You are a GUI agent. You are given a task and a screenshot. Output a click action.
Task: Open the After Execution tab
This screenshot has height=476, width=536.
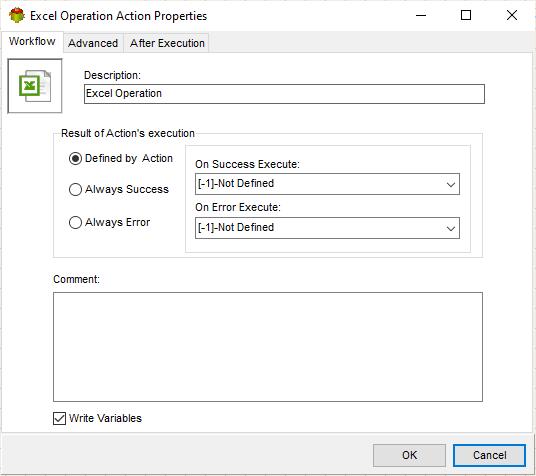[167, 43]
